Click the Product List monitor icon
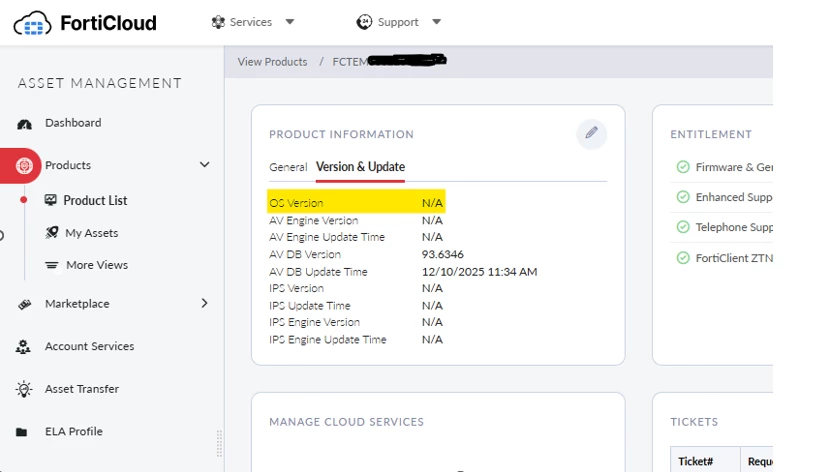This screenshot has width=830, height=472. (51, 200)
